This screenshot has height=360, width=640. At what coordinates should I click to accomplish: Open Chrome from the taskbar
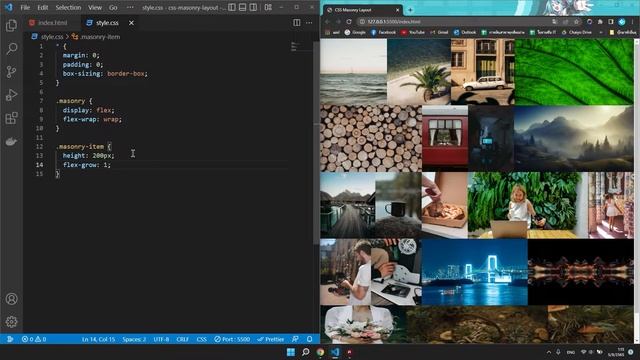tap(320, 352)
